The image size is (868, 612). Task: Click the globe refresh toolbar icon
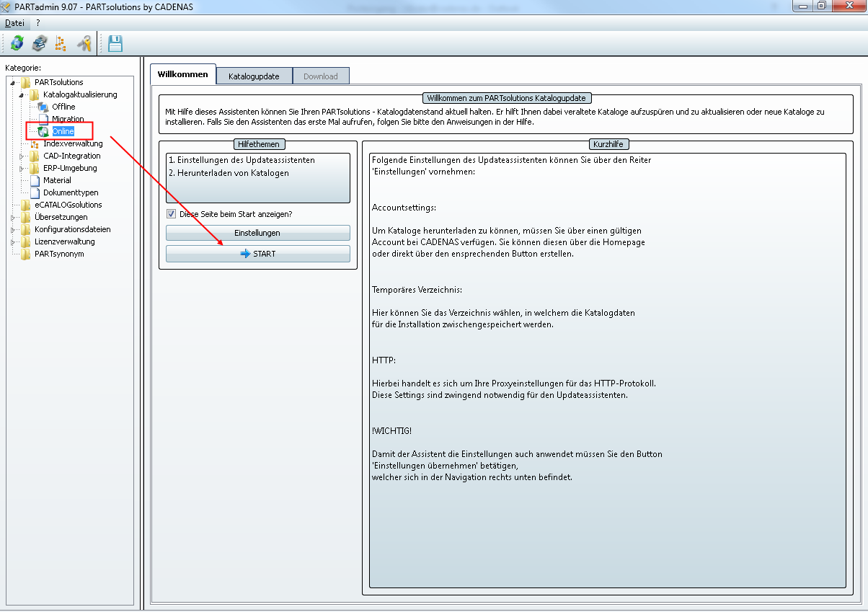point(17,43)
